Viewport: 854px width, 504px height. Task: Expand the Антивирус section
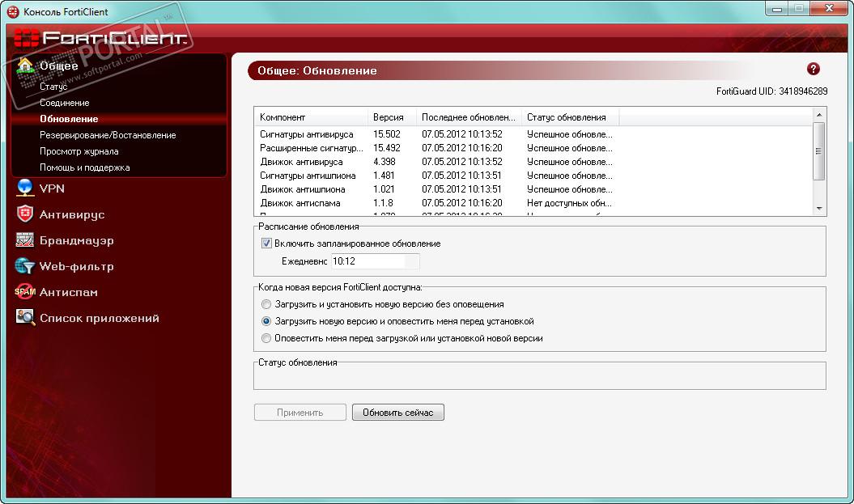point(72,214)
